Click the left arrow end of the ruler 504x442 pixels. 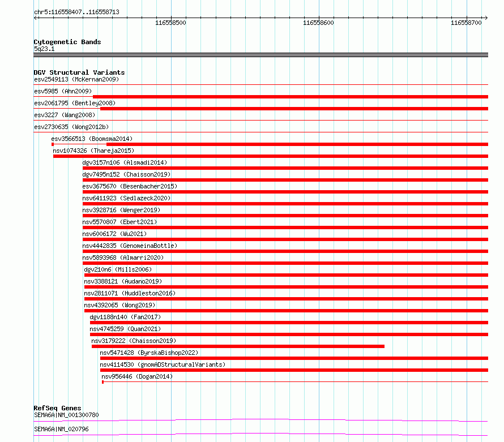click(x=36, y=18)
